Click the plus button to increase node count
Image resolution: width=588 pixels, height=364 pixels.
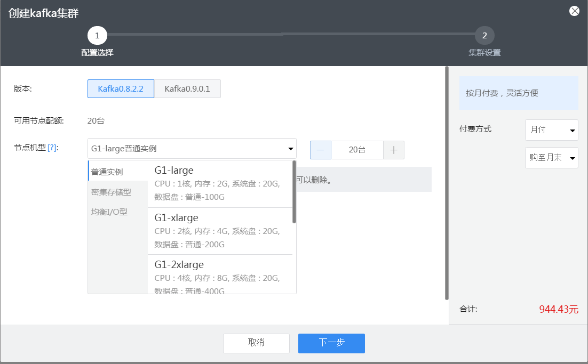[394, 150]
